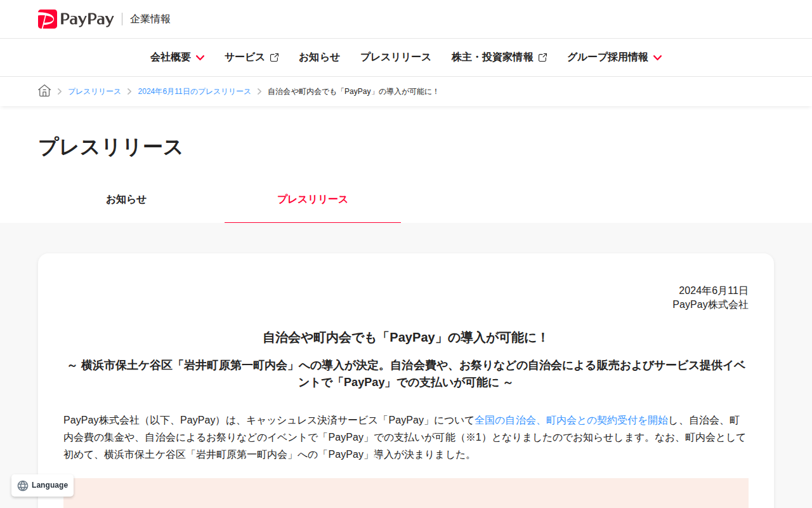Click the globe icon in Language button
Image resolution: width=812 pixels, height=508 pixels.
click(x=23, y=486)
